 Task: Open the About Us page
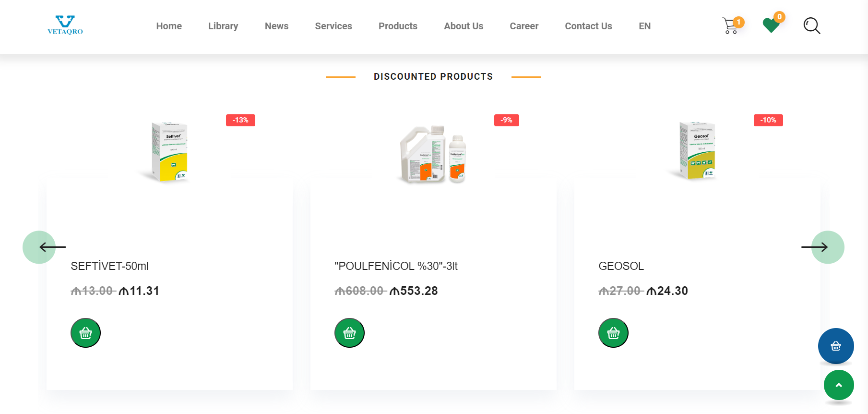tap(464, 26)
